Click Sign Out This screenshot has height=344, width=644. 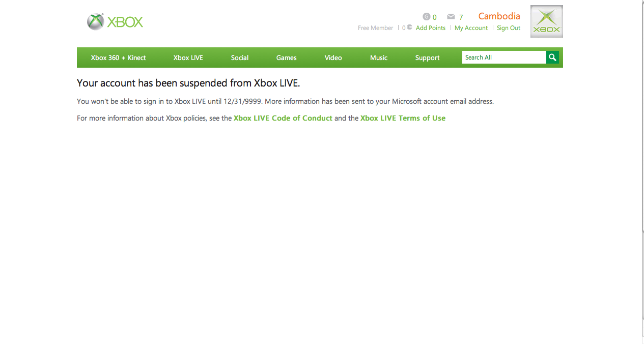click(x=508, y=28)
